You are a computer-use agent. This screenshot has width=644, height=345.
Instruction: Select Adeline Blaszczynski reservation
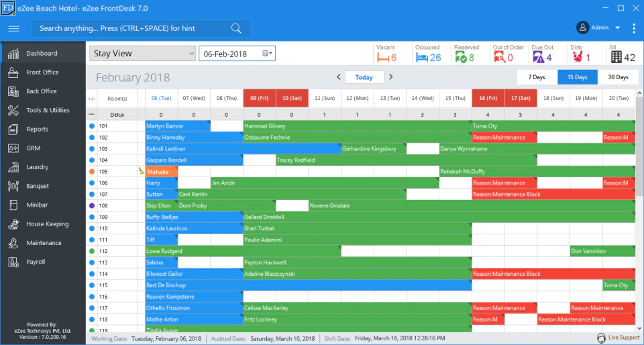(x=358, y=274)
